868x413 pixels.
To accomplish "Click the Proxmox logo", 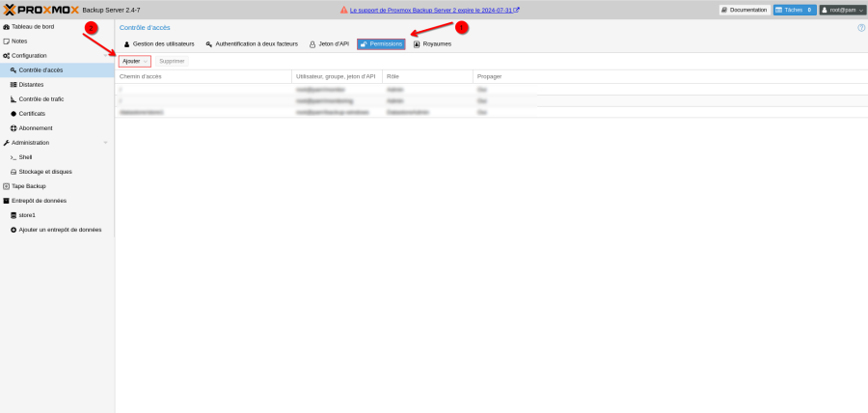I will coord(41,10).
